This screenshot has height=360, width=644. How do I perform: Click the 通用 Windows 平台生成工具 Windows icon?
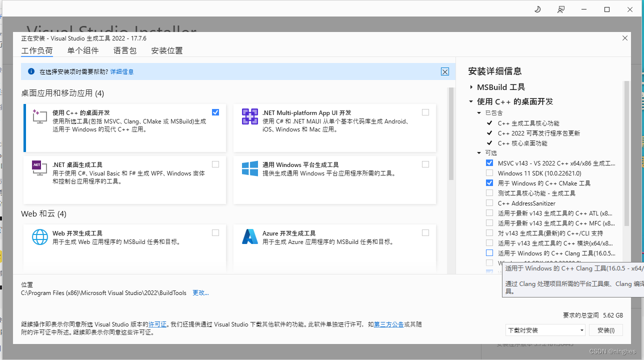(x=249, y=168)
